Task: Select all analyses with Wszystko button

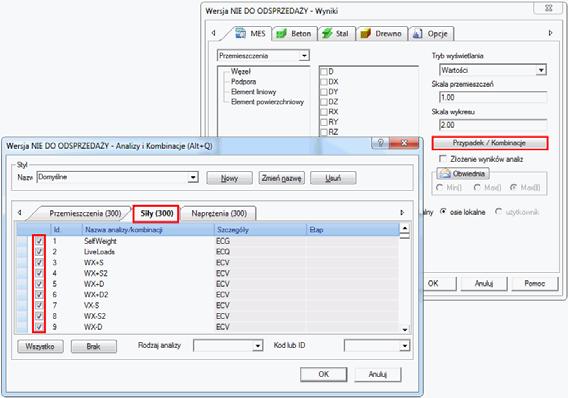Action: click(x=40, y=346)
